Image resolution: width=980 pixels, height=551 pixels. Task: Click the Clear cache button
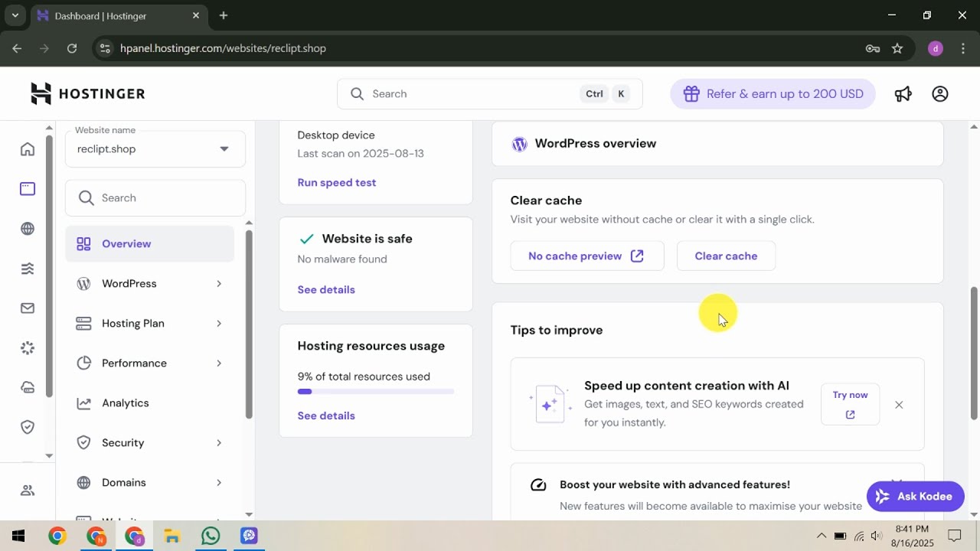726,256
